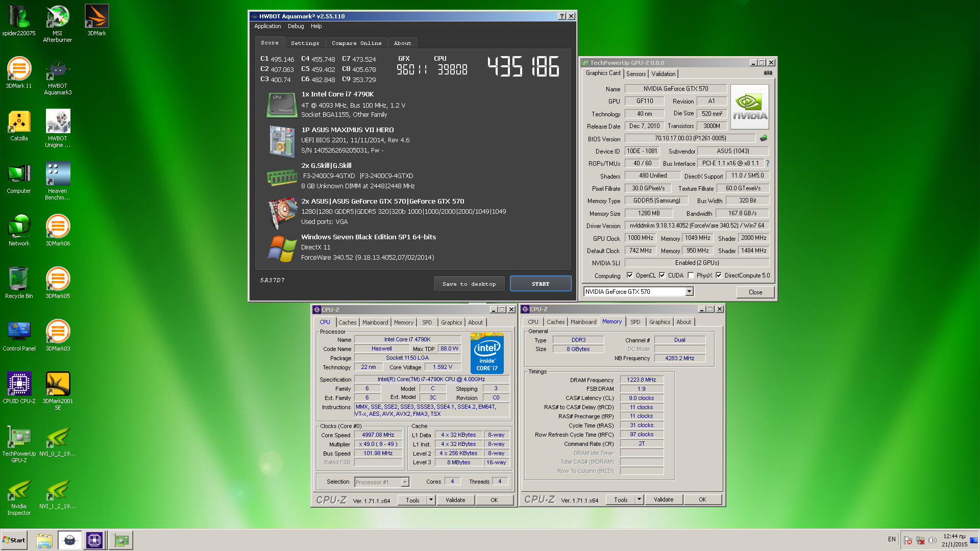980x551 pixels.
Task: Click GPU-Z screenshot camera icon
Action: click(x=768, y=73)
